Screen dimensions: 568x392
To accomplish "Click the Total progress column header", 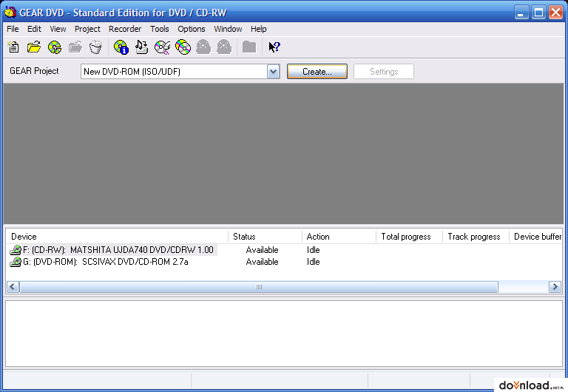I will 409,237.
